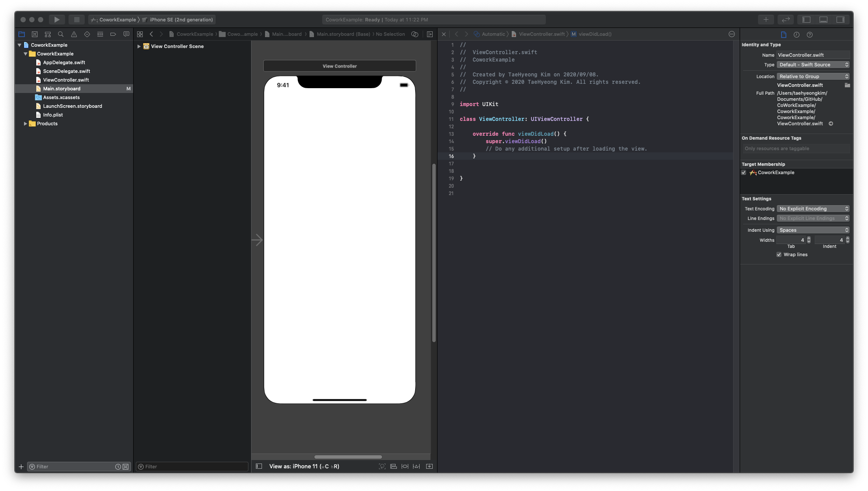Toggle the document outline panel button
The height and width of the screenshot is (491, 868).
[259, 466]
